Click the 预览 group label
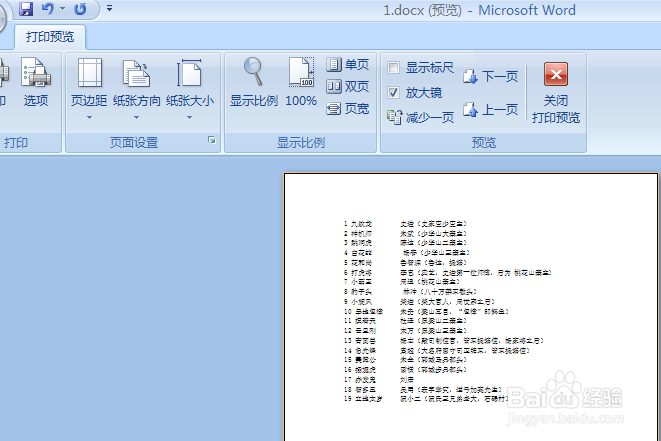This screenshot has width=661, height=441. click(484, 143)
